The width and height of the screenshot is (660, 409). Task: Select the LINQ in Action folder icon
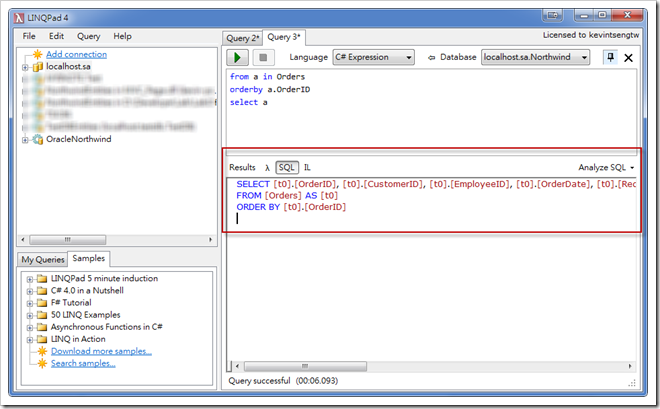42,339
